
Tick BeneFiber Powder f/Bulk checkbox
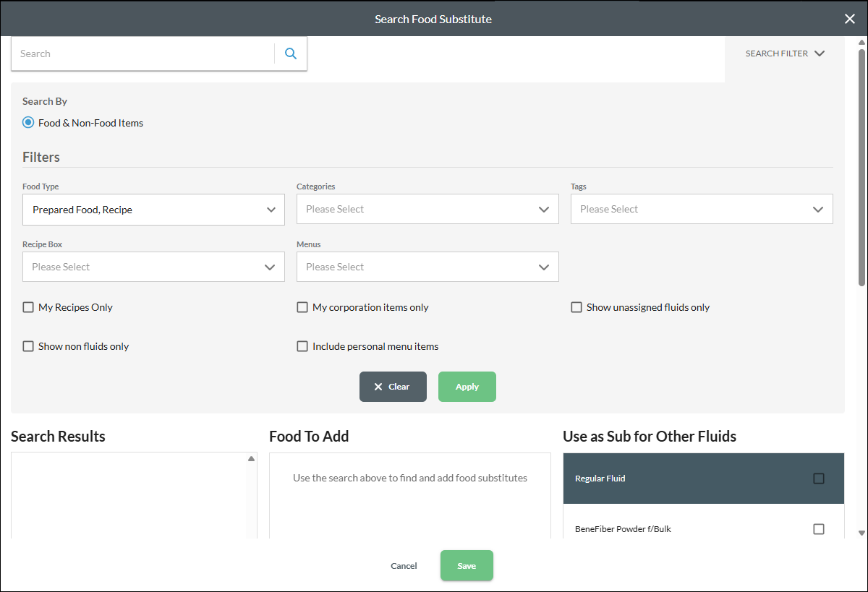coord(819,529)
